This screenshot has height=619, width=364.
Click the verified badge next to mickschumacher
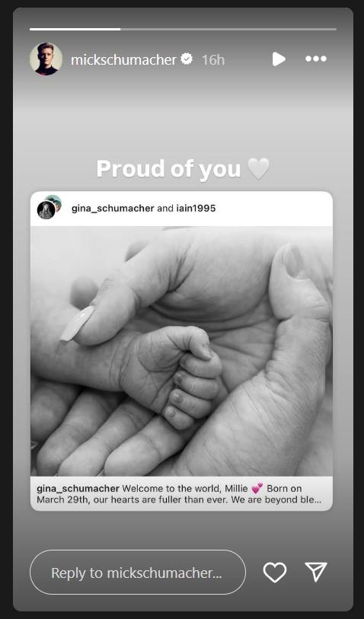coord(187,59)
